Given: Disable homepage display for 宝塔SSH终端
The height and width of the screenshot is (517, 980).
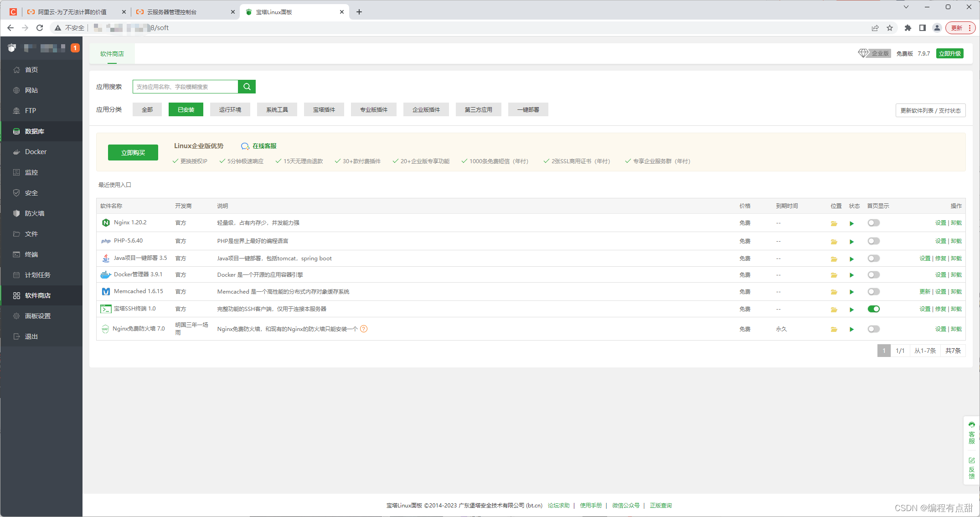Looking at the screenshot, I should tap(873, 309).
